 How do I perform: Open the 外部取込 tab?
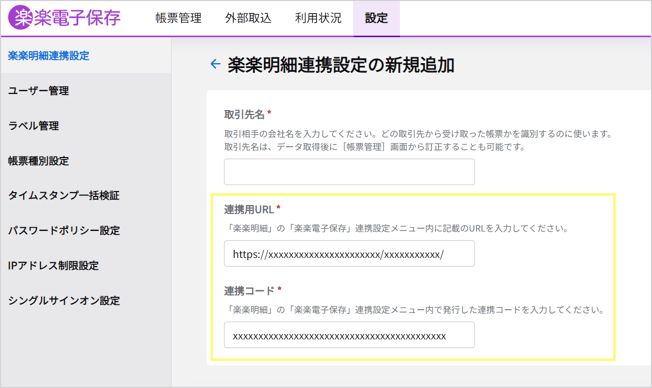[x=248, y=18]
